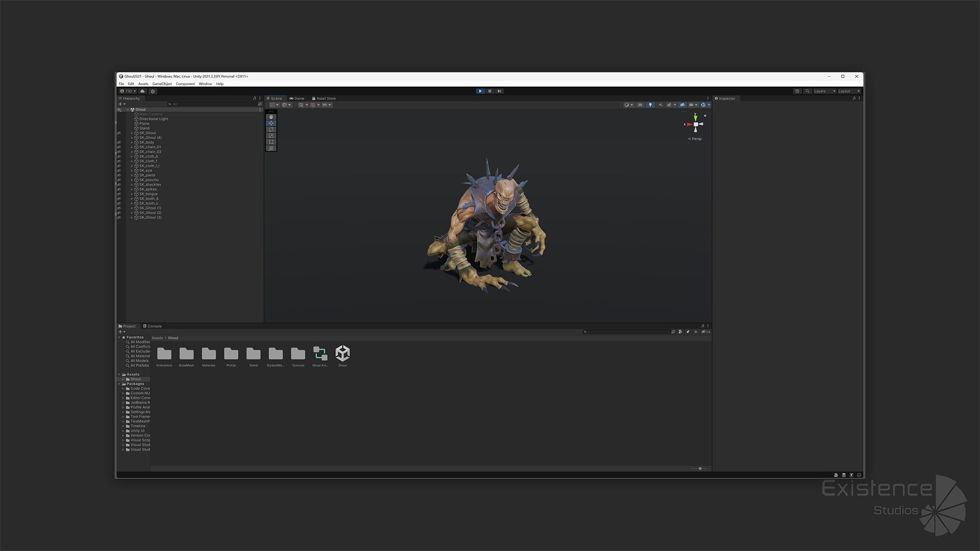The height and width of the screenshot is (551, 980).
Task: Toggle visibility of SK_body
Action: (119, 143)
